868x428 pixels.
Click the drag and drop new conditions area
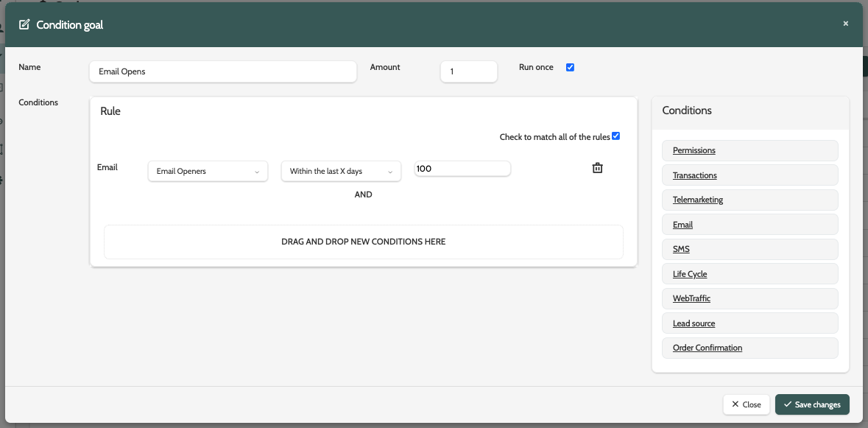point(363,242)
